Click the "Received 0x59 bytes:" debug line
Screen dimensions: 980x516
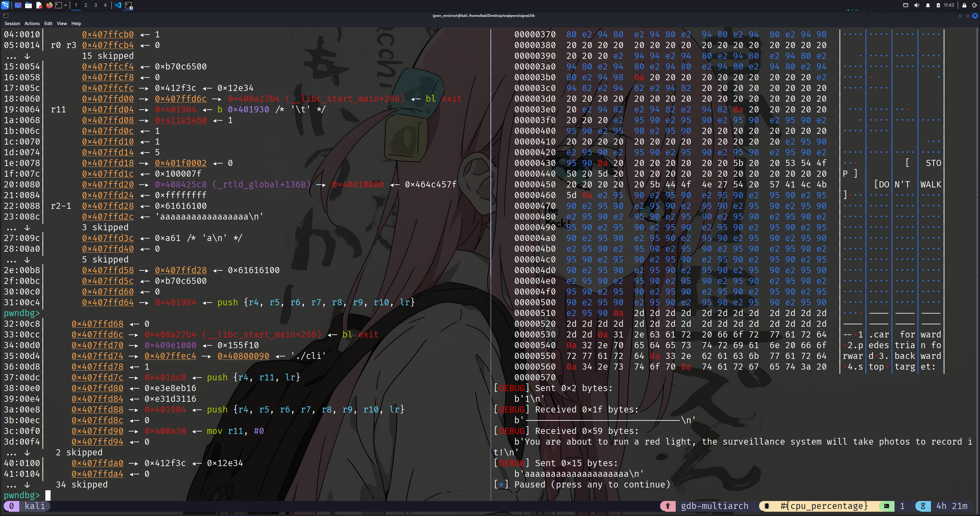pos(587,431)
